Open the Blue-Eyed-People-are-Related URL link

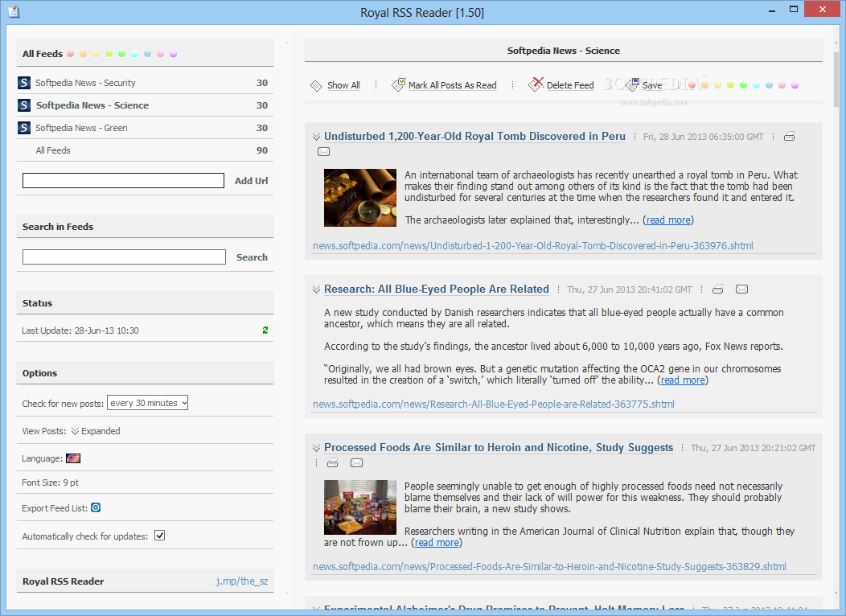click(x=494, y=404)
